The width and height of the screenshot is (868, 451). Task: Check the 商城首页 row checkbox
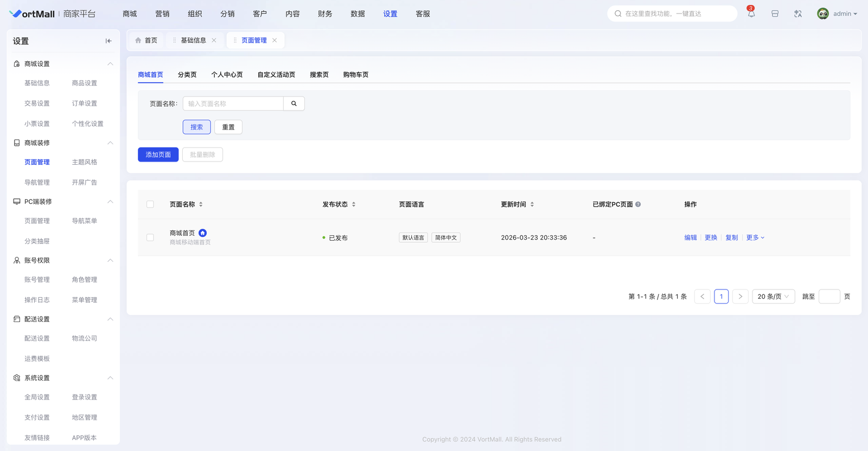pyautogui.click(x=150, y=237)
